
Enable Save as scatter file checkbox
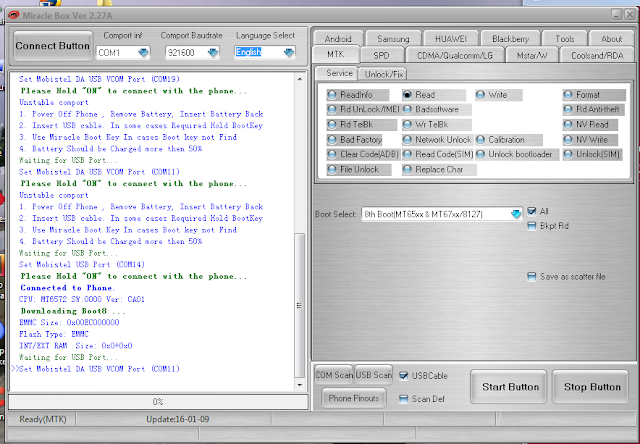point(531,277)
